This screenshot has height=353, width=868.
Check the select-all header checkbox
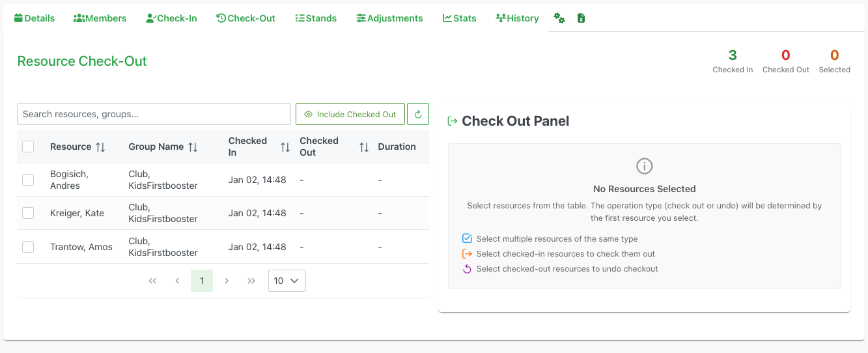[28, 147]
